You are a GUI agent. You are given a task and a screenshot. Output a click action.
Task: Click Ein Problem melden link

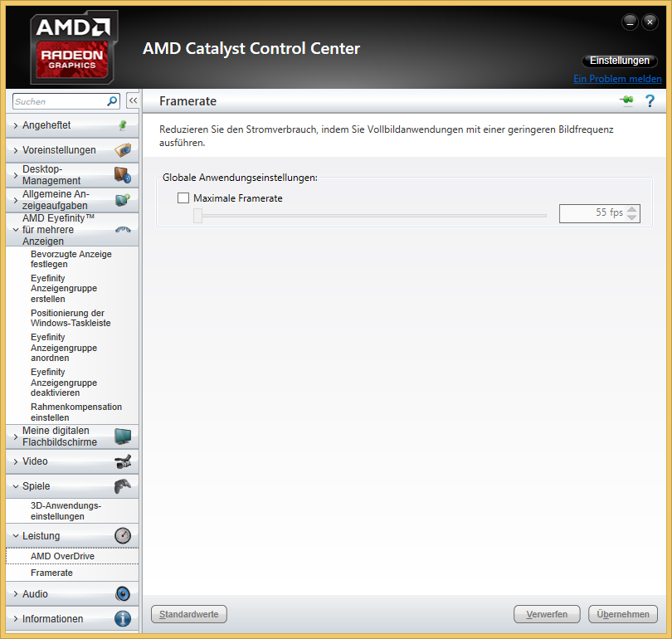tap(617, 79)
